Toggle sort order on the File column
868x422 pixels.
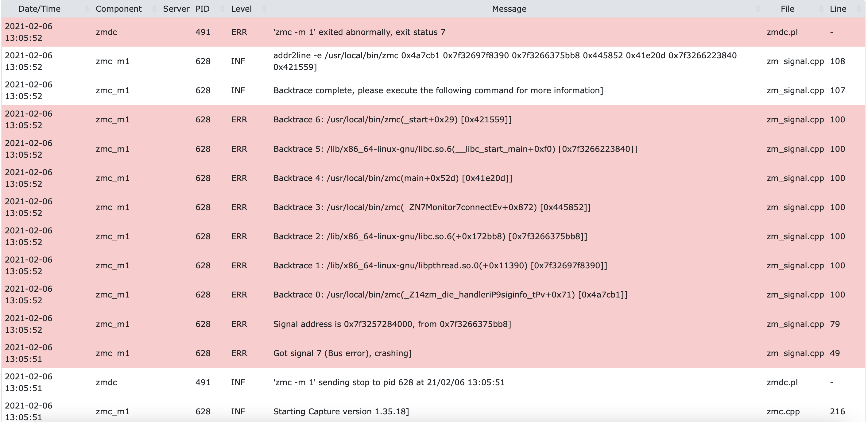coord(789,9)
